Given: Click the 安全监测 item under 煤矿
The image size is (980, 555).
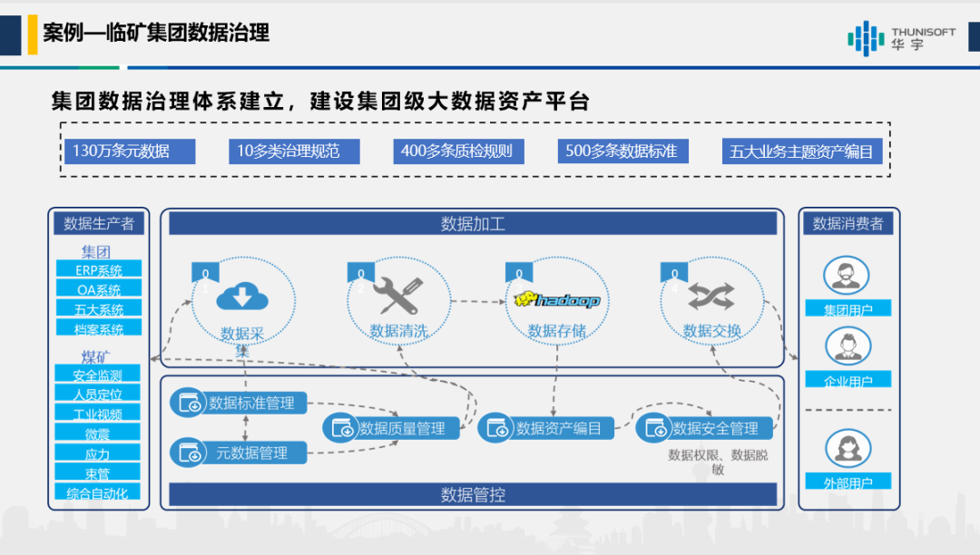Looking at the screenshot, I should (97, 375).
